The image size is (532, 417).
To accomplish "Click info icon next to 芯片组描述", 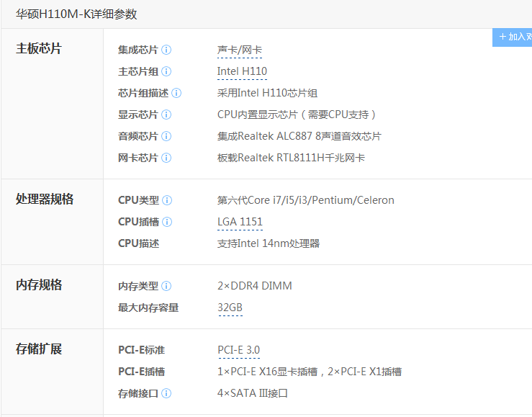I will pos(176,93).
